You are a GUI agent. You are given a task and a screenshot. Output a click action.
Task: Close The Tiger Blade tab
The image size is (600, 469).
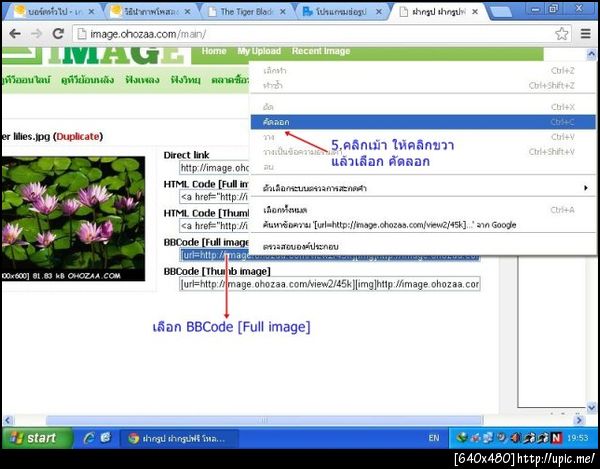283,12
